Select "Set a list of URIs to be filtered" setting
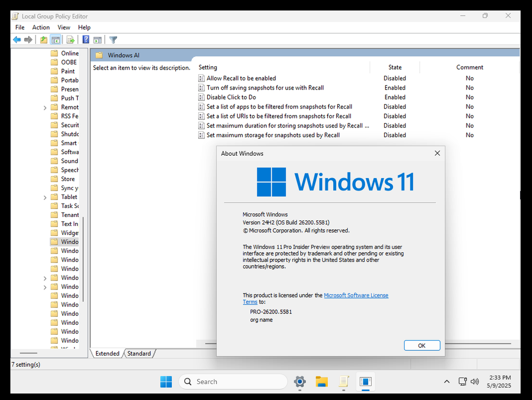 [x=279, y=116]
